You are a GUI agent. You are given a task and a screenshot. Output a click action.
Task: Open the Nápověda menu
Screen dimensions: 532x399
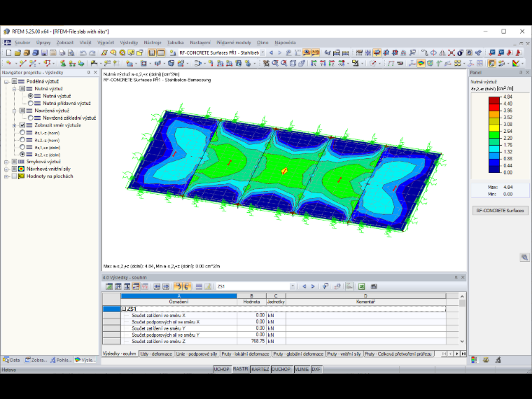tap(285, 43)
